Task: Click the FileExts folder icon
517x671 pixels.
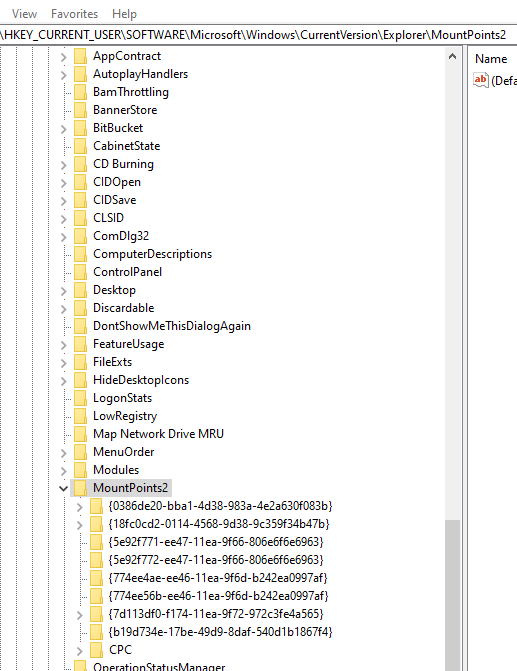Action: [80, 362]
